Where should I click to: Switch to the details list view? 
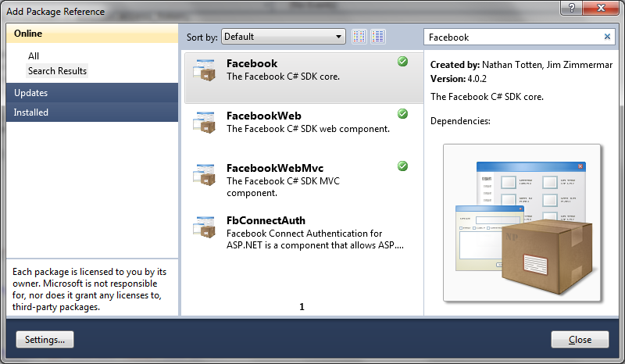point(378,37)
